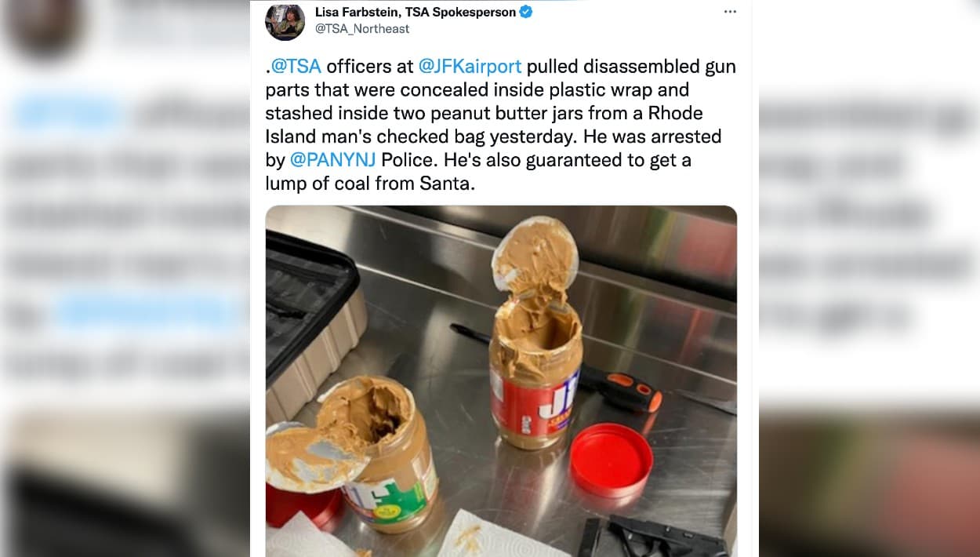Click the display name Lisa Farbstein, TSA Spokesperson
Image resolution: width=980 pixels, height=557 pixels.
pyautogui.click(x=415, y=12)
